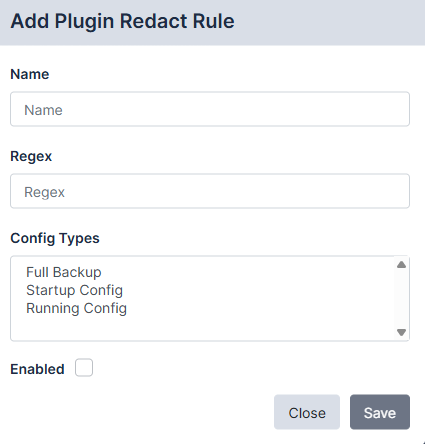Click the Name field label
This screenshot has width=425, height=444.
tap(30, 74)
